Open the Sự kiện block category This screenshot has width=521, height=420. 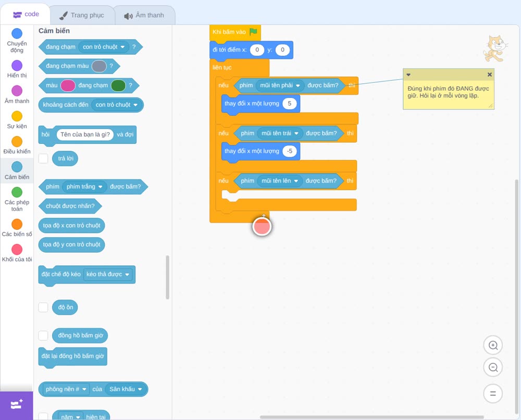[x=17, y=120]
